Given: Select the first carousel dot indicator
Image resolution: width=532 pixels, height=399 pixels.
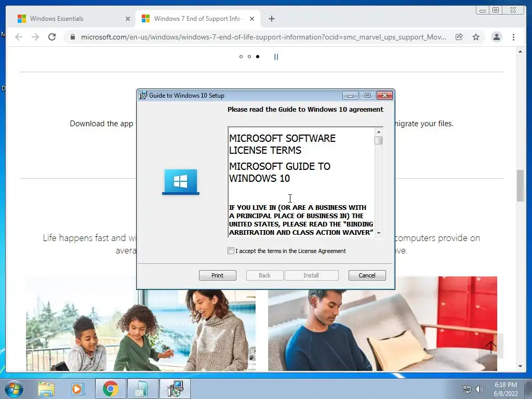Looking at the screenshot, I should pyautogui.click(x=241, y=57).
